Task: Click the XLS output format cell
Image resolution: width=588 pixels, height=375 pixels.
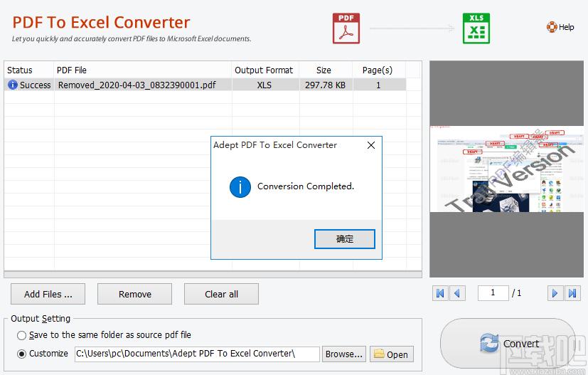Action: [x=264, y=85]
